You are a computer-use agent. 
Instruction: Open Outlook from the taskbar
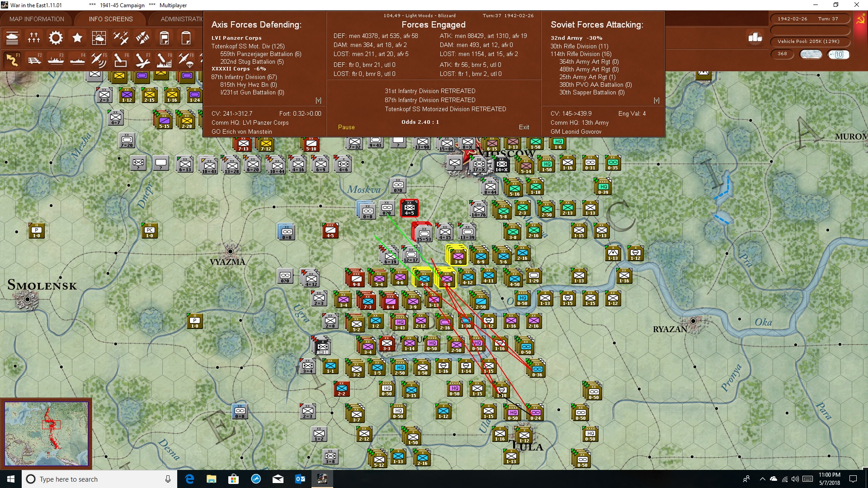(300, 479)
